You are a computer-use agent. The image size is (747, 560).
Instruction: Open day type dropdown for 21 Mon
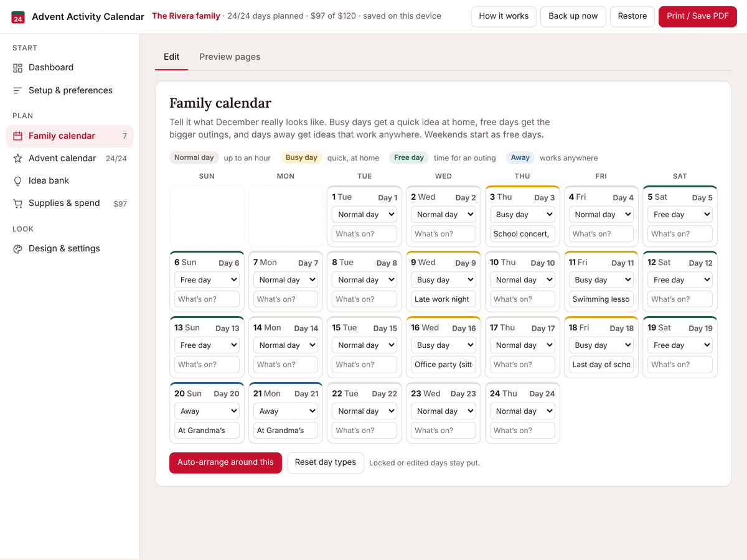(x=286, y=411)
